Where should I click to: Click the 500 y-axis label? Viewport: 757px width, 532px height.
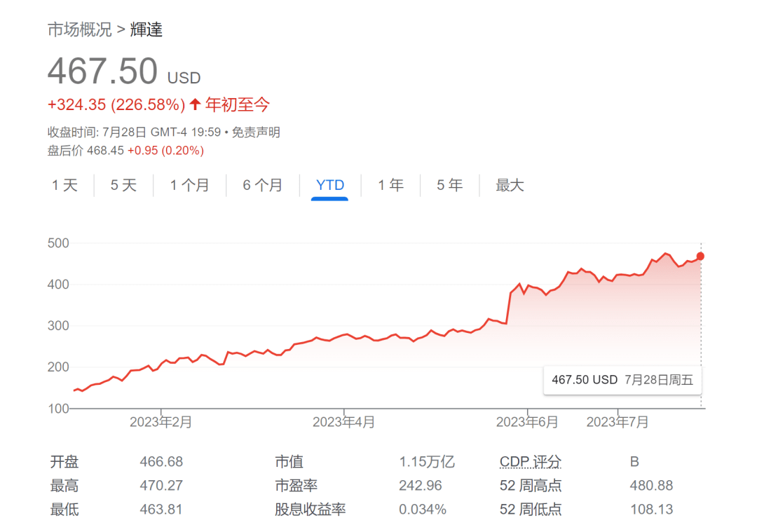58,243
